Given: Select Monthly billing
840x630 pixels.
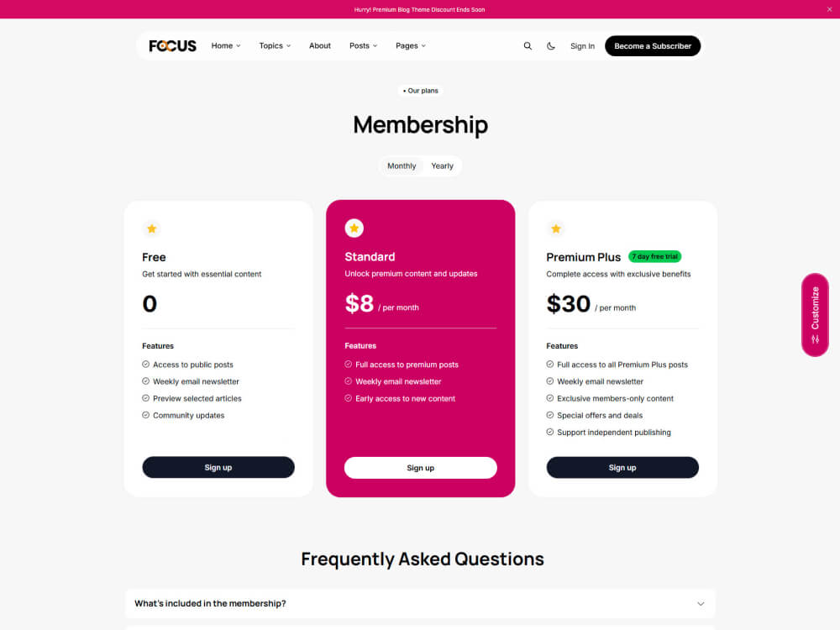Looking at the screenshot, I should tap(402, 165).
